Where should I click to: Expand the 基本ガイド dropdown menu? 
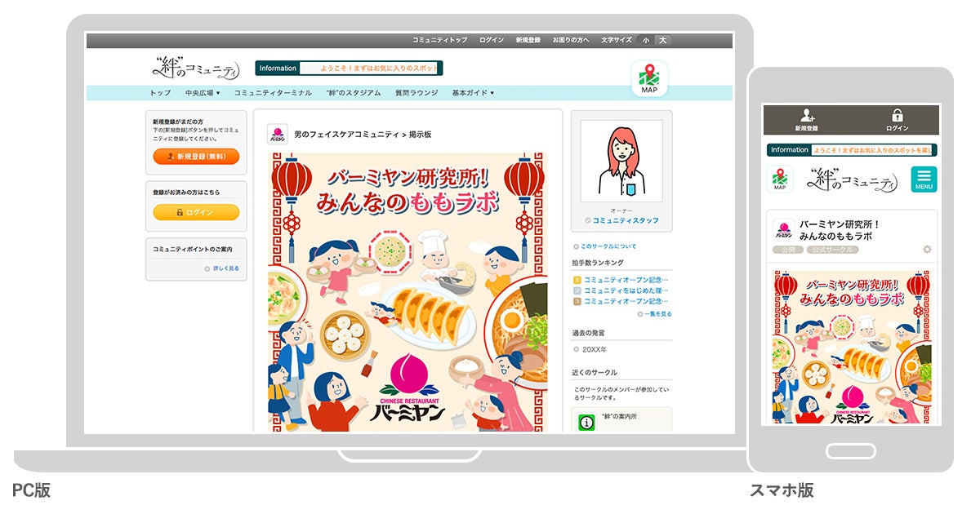[x=473, y=93]
